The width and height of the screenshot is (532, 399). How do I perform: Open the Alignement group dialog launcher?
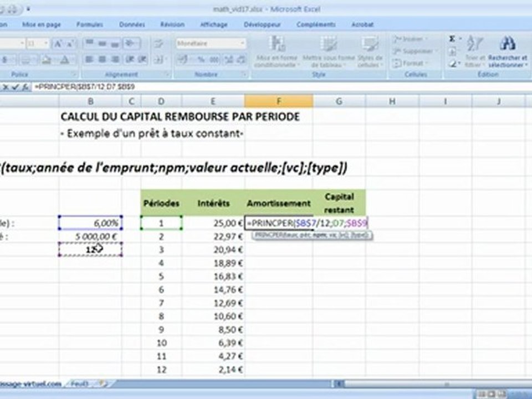[x=167, y=74]
